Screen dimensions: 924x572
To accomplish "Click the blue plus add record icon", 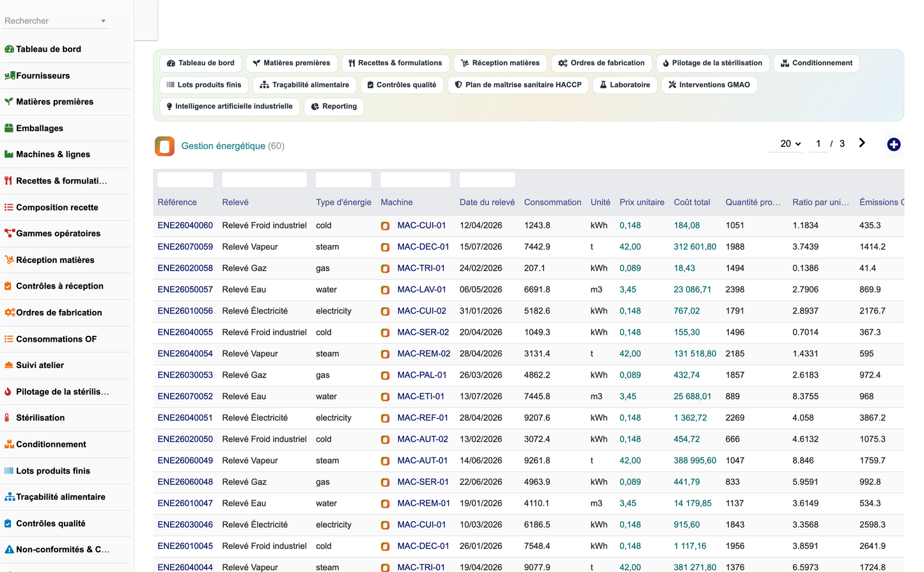I will (x=894, y=145).
